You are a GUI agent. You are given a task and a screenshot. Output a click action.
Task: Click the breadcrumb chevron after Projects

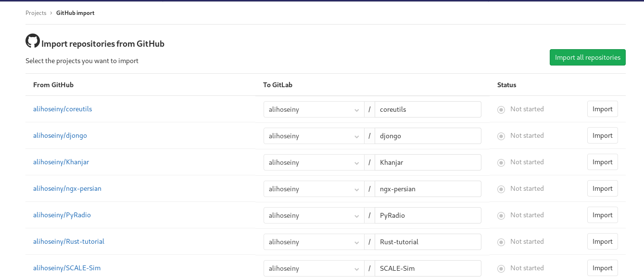51,13
